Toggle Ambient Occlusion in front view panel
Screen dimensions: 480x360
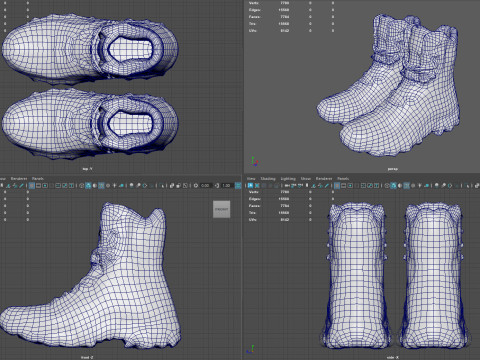132,185
